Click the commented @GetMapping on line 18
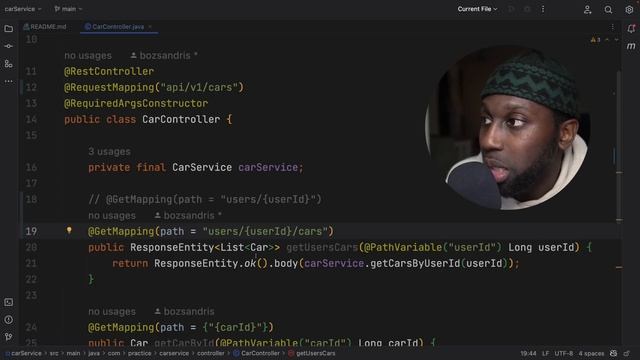The width and height of the screenshot is (640, 360). click(x=205, y=199)
